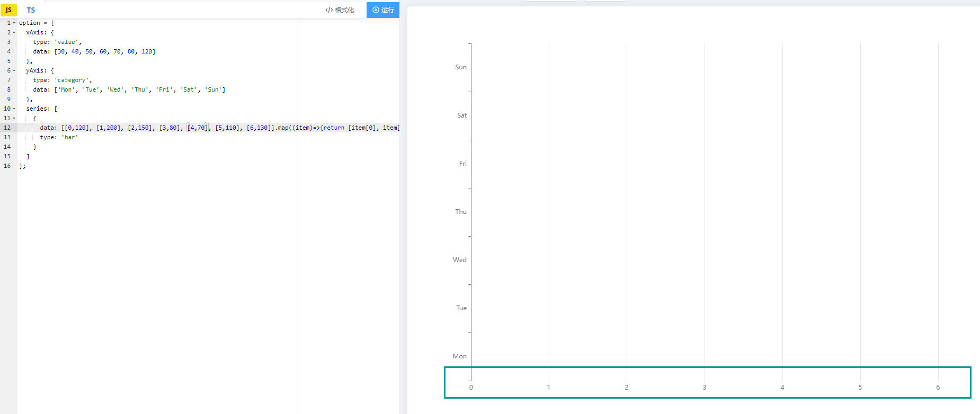Click the 'Sun' label on the chart axis

[x=461, y=67]
